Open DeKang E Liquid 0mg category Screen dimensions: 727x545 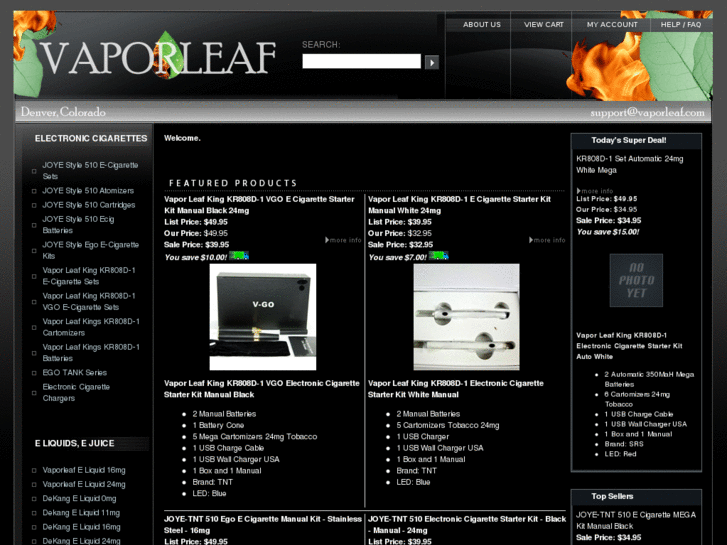(79, 499)
